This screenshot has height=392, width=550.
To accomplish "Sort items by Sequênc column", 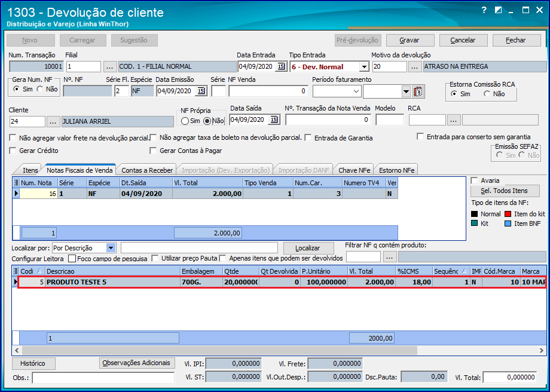I will (x=451, y=271).
